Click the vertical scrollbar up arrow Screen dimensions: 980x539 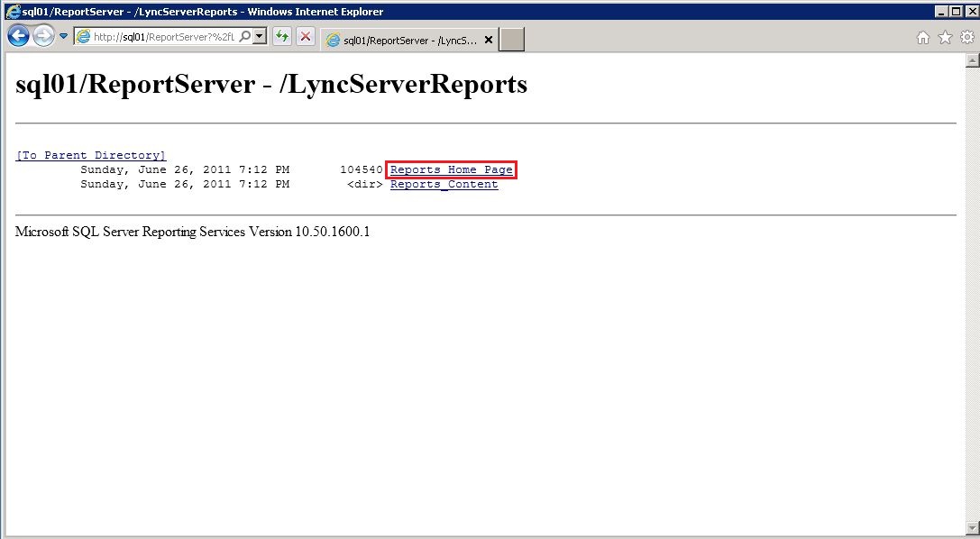[972, 60]
